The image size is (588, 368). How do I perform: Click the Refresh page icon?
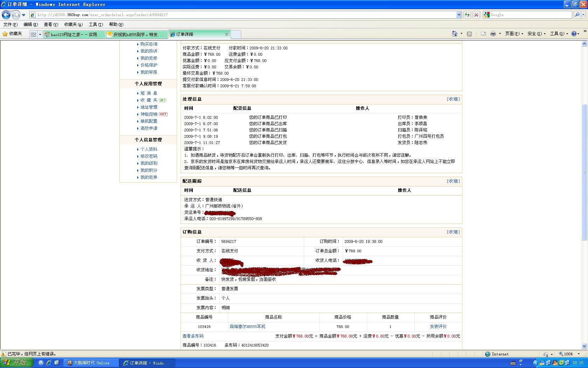467,15
